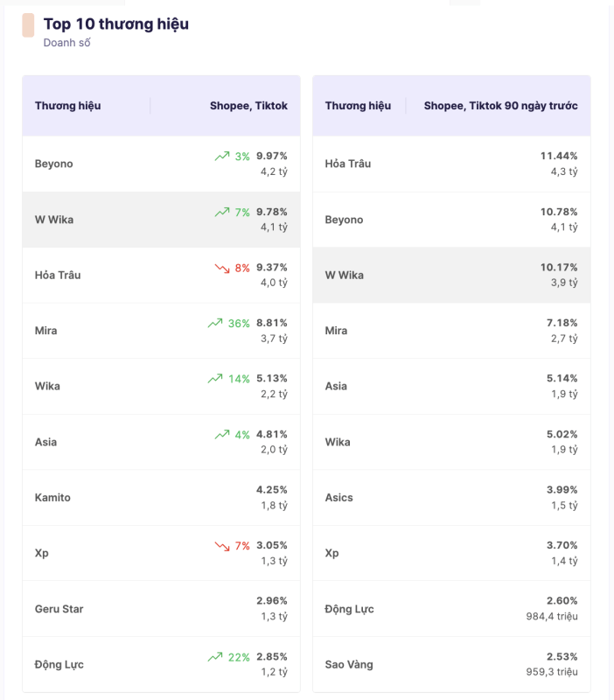This screenshot has height=700, width=614.
Task: Select Kamito brand in the left table
Action: [53, 498]
